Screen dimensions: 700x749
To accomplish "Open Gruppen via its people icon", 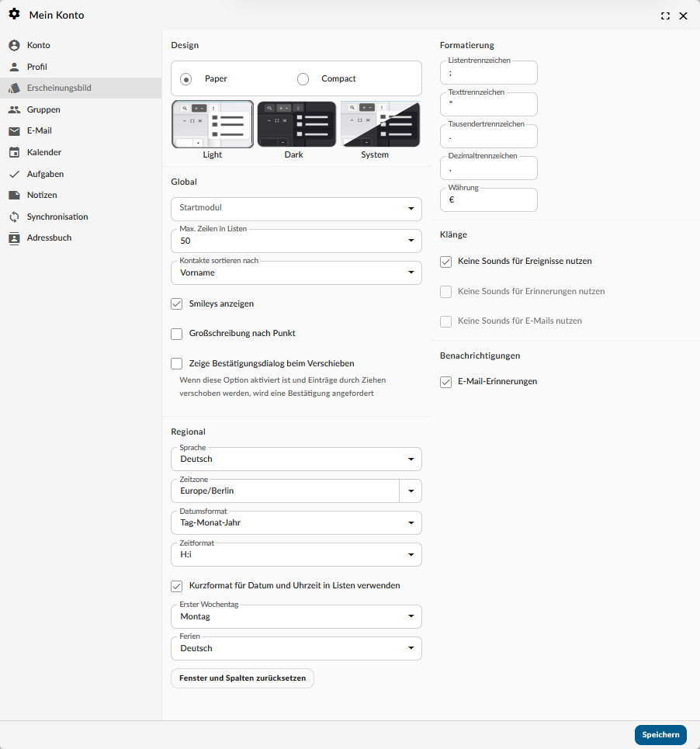I will click(x=14, y=109).
